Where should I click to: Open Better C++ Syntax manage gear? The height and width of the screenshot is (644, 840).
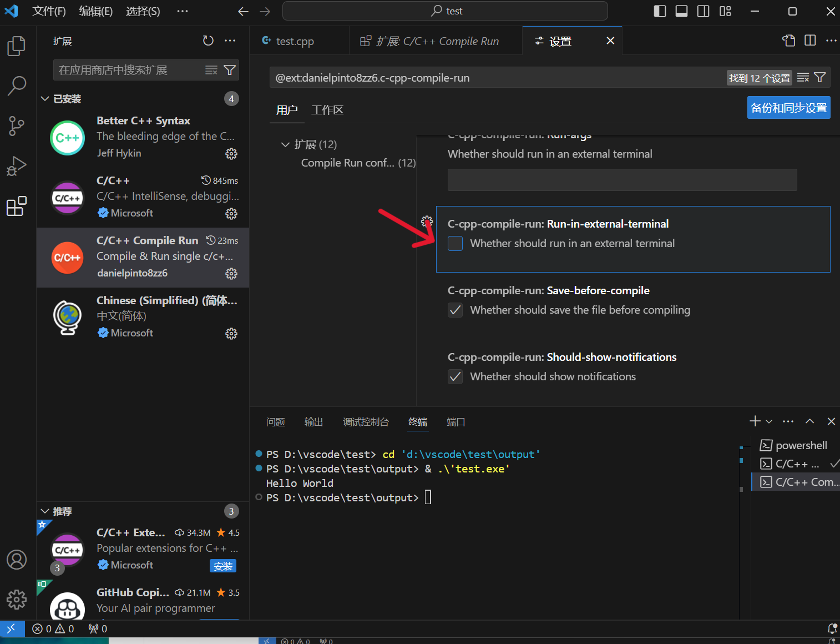[231, 154]
